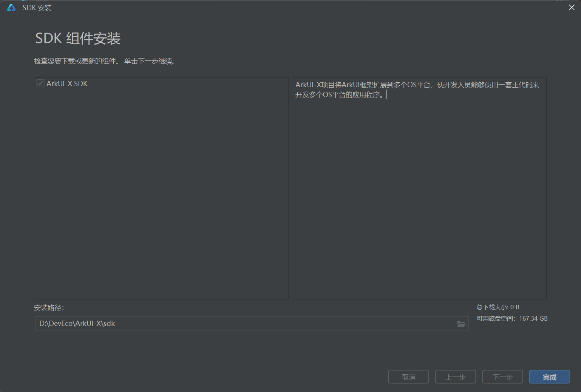Click the 安装路径 label

click(x=49, y=308)
